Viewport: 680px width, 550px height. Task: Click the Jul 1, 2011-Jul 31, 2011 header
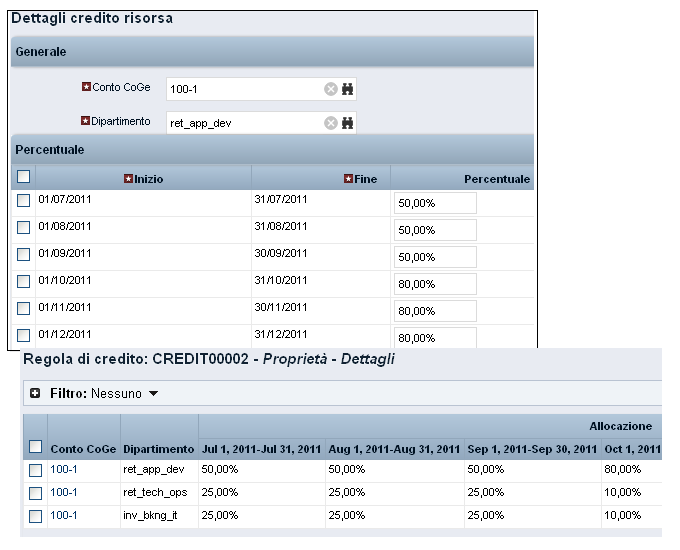pos(262,449)
